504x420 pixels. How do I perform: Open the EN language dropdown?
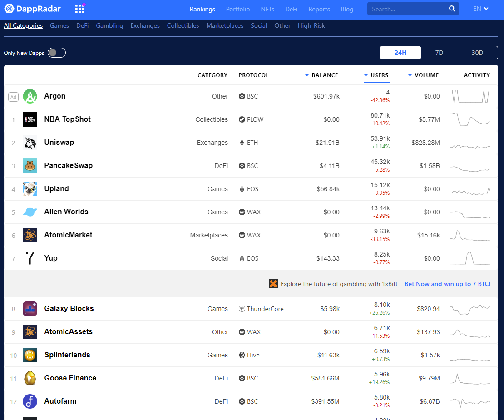[481, 9]
